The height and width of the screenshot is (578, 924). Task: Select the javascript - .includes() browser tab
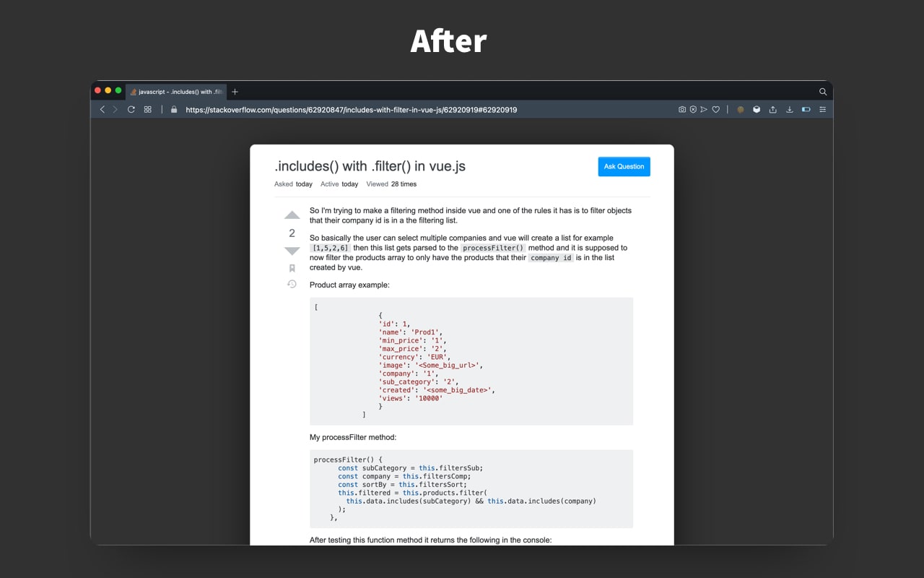[x=175, y=92]
